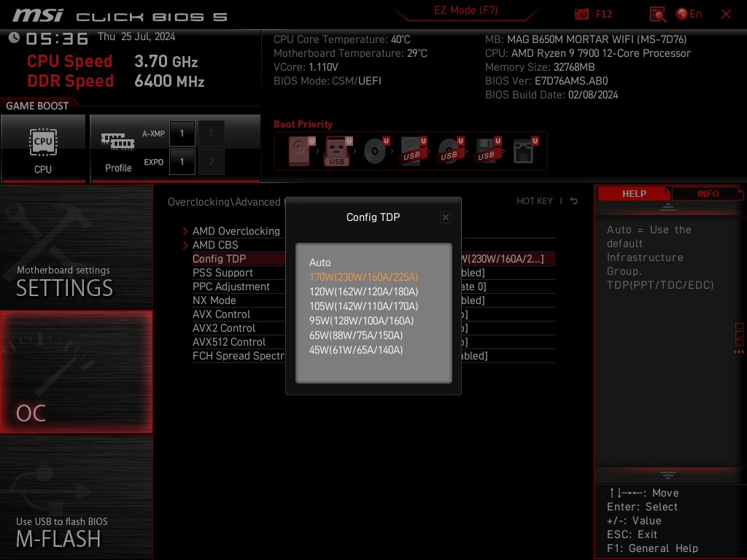
Task: Choose 45W(61W/65A/140A) option
Action: coord(356,350)
